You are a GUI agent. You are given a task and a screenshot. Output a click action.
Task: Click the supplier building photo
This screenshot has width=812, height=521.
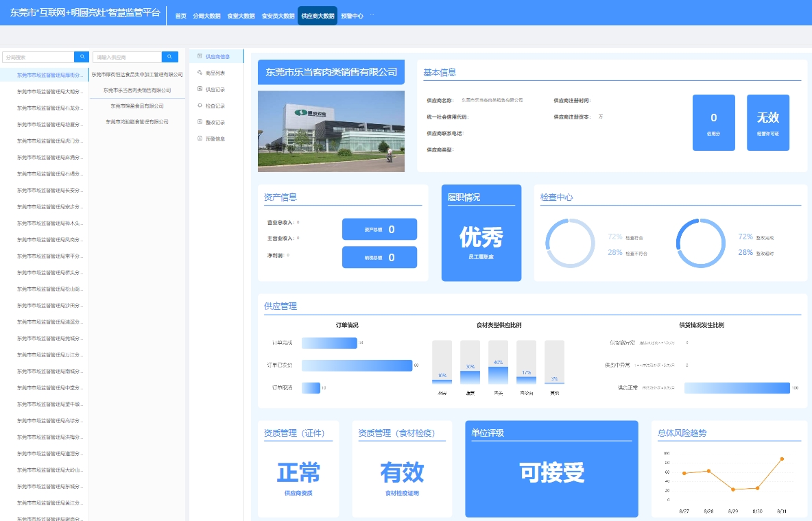(331, 131)
